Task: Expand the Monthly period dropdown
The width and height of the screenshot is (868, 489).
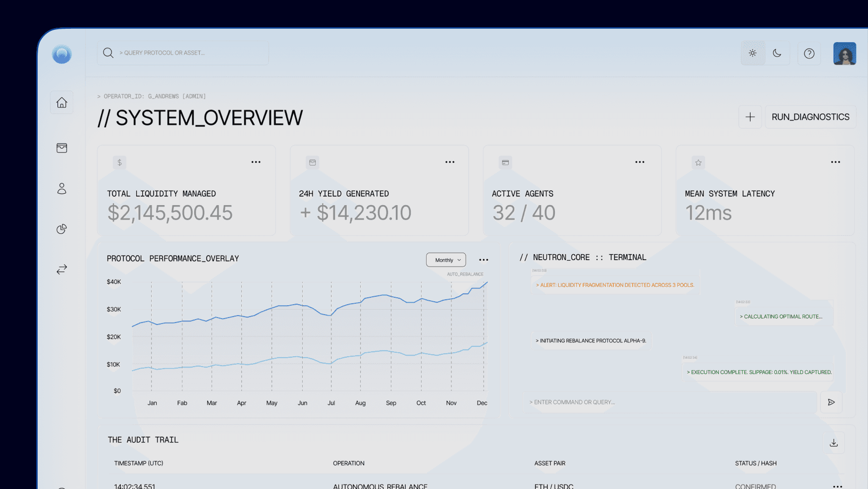Action: click(446, 260)
